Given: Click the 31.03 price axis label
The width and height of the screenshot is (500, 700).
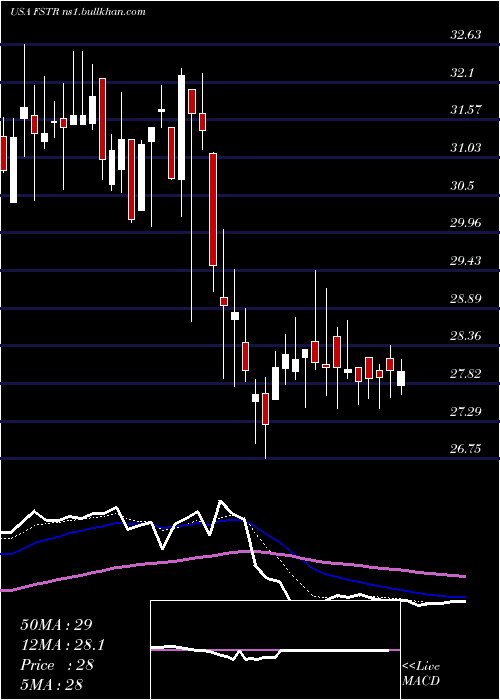Looking at the screenshot, I should pyautogui.click(x=466, y=147).
